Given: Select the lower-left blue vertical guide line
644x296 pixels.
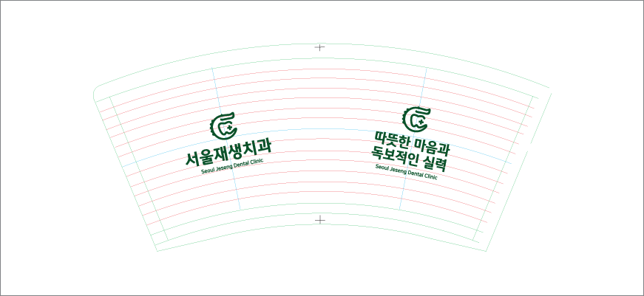Looking at the screenshot, I should [x=237, y=192].
